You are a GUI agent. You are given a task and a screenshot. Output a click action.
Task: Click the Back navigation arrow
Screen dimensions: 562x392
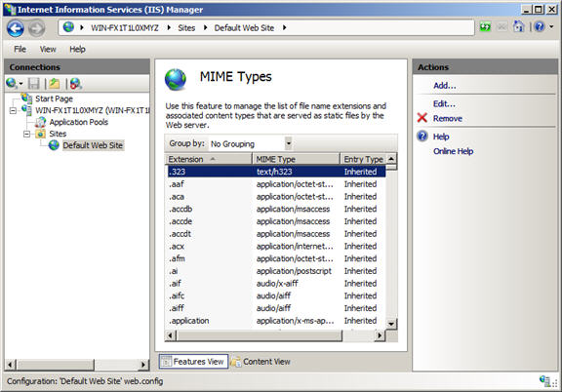click(16, 28)
